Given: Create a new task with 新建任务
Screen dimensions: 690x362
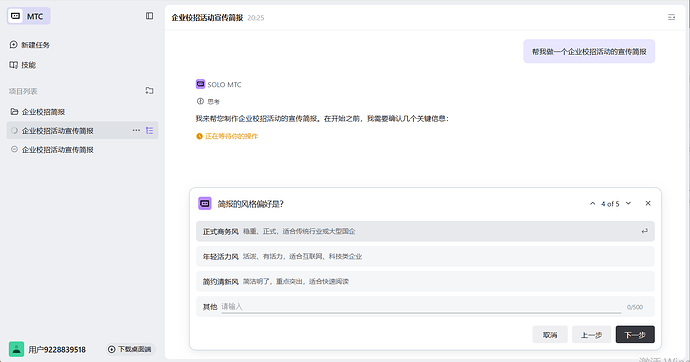Looking at the screenshot, I should [29, 45].
